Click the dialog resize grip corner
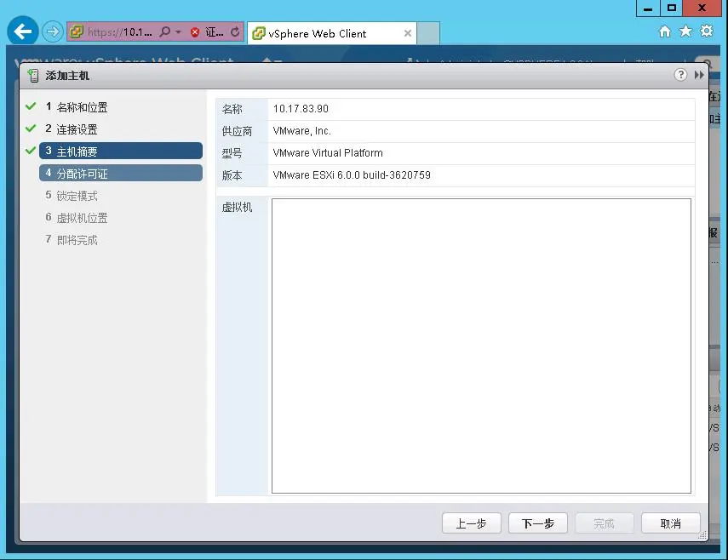This screenshot has width=728, height=560. pos(702,535)
